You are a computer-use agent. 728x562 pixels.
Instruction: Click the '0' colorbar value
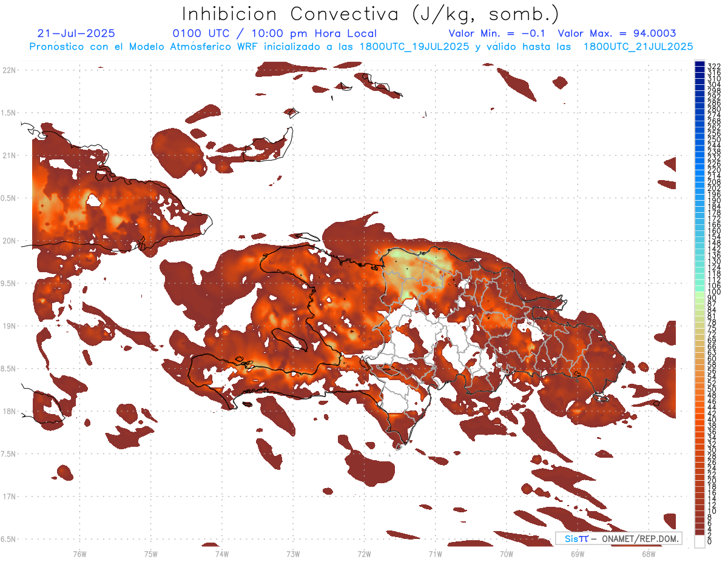(x=710, y=542)
